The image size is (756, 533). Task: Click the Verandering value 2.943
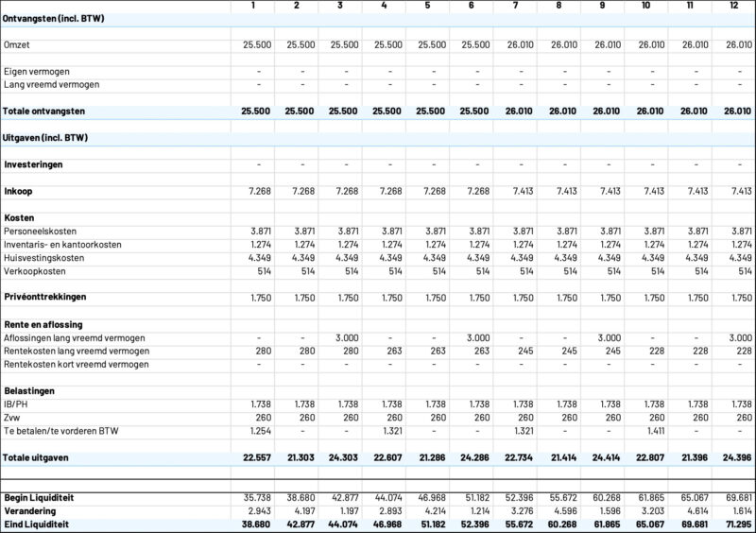257,509
